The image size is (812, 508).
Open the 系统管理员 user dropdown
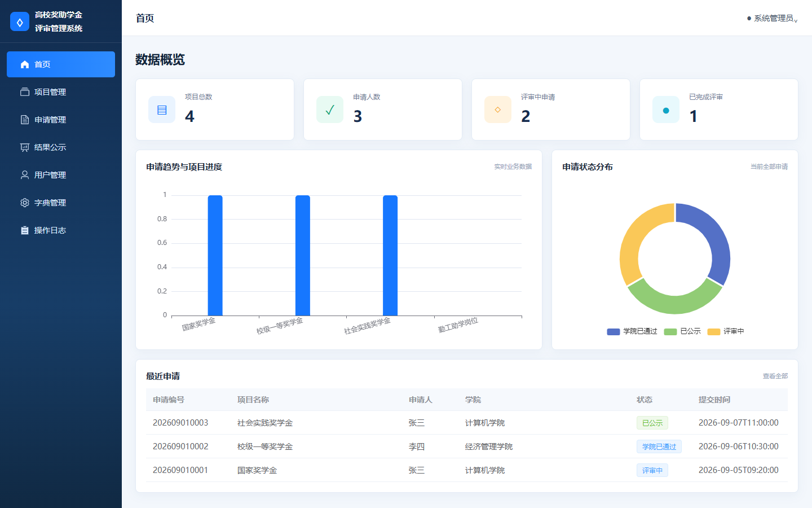772,18
